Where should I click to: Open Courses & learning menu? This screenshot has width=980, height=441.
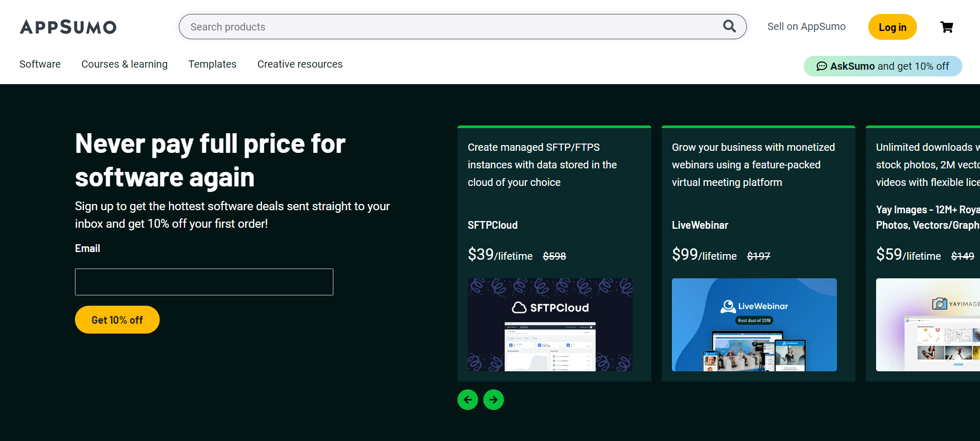click(125, 64)
